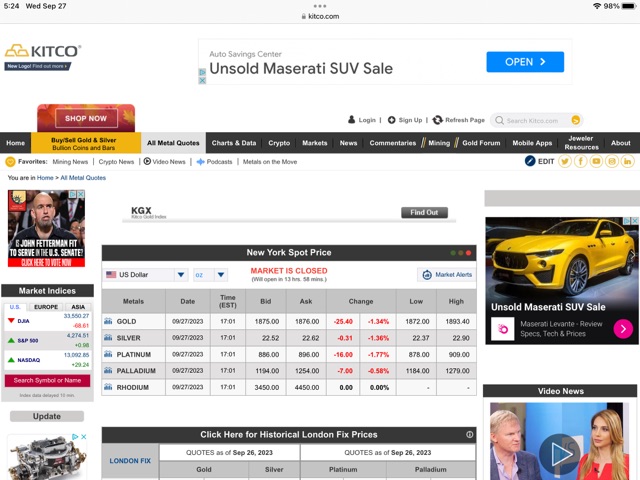Open Kitco's LinkedIn icon
The height and width of the screenshot is (480, 640).
click(628, 161)
